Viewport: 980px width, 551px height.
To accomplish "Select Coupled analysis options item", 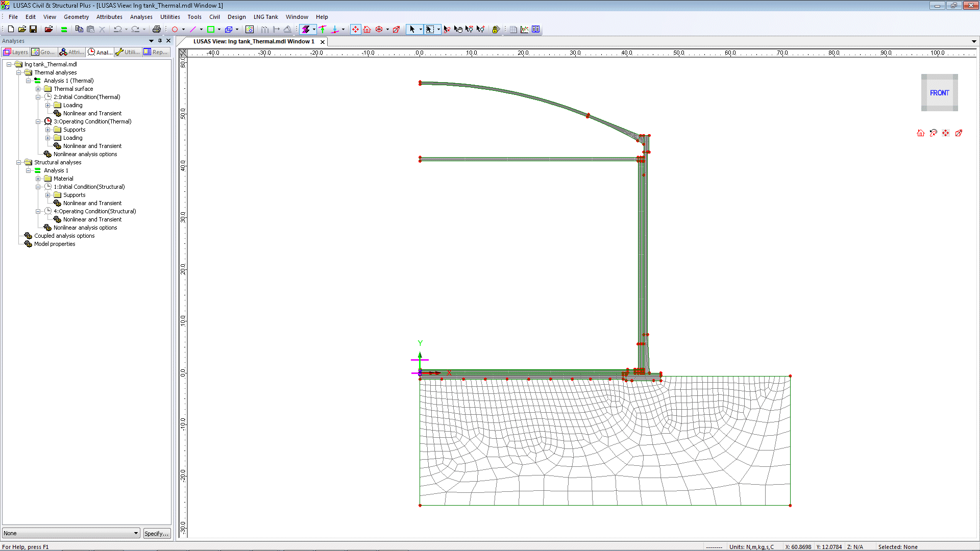I will tap(64, 236).
